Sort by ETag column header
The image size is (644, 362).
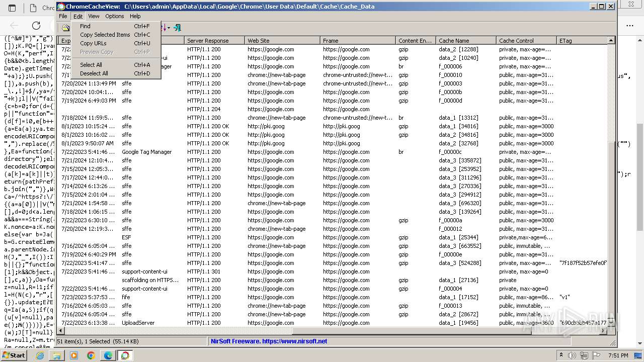pyautogui.click(x=582, y=41)
